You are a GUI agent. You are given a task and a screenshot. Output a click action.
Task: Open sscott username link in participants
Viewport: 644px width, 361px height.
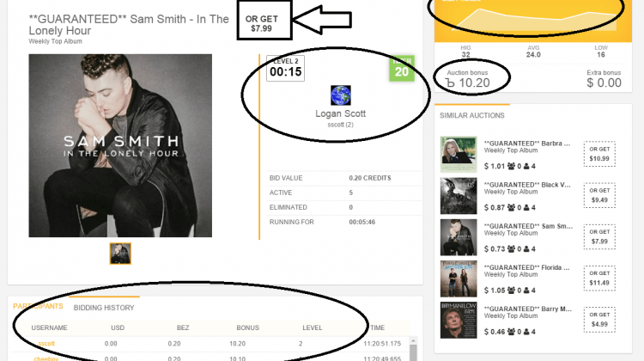pos(46,343)
